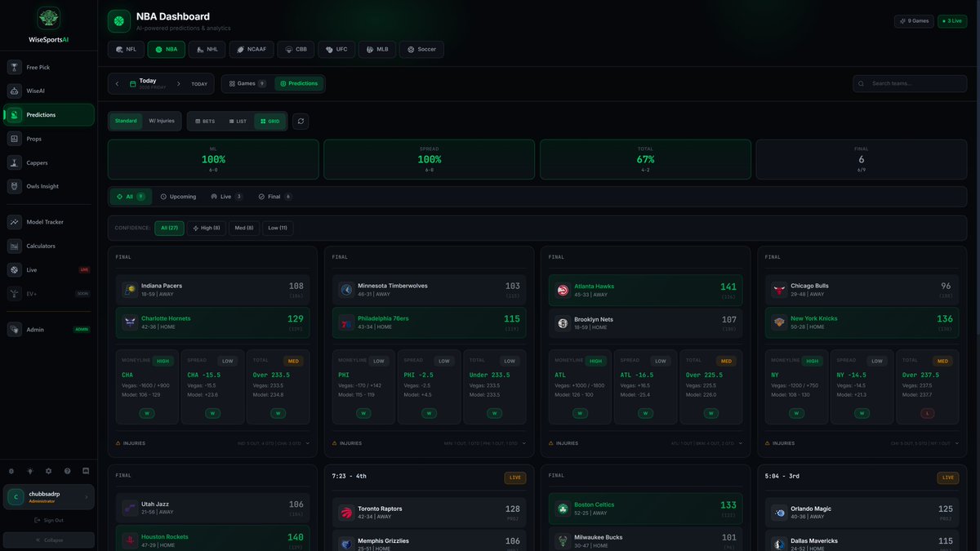The image size is (980, 551).
Task: Open Owls Insight in the sidebar
Action: (48, 186)
